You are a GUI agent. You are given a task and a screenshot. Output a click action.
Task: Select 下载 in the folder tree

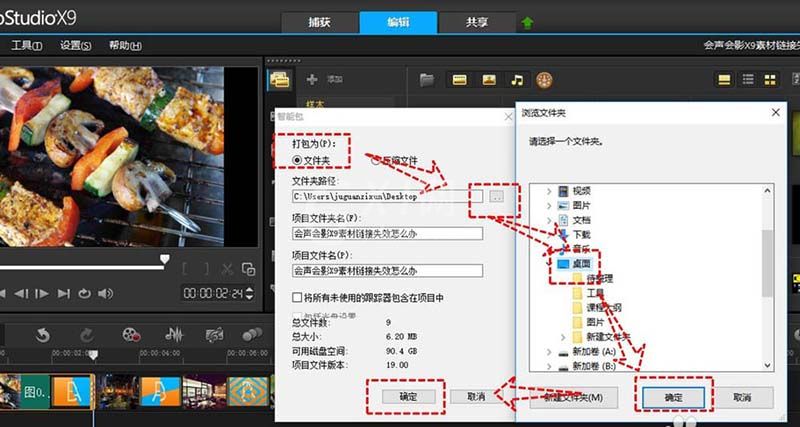click(581, 235)
